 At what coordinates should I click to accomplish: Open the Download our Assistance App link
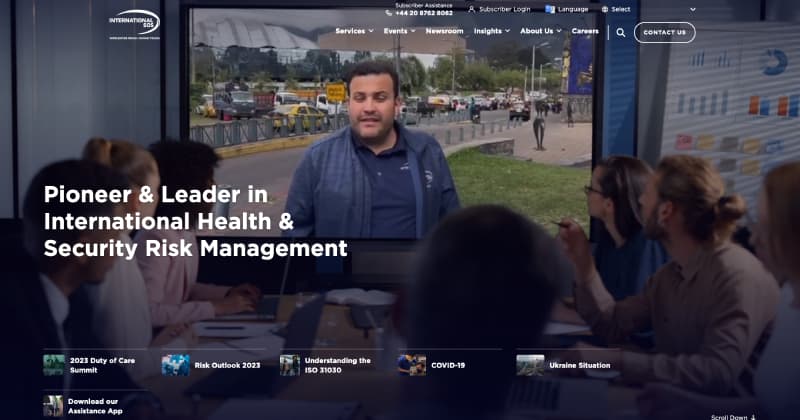pos(96,405)
